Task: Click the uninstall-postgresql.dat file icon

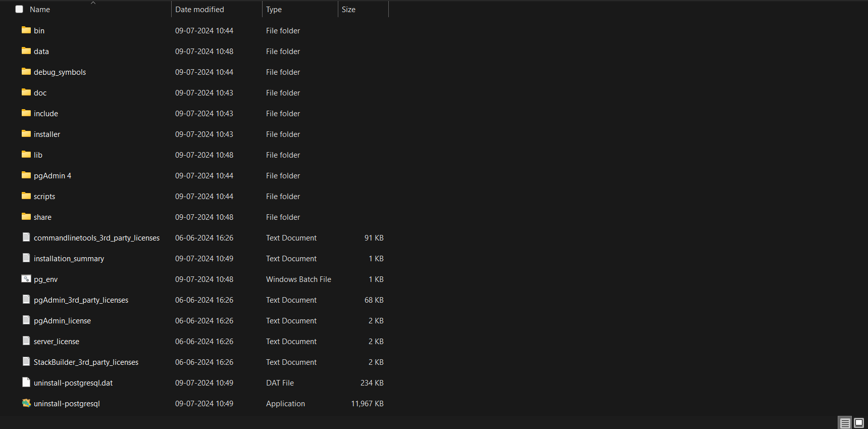Action: click(x=26, y=382)
